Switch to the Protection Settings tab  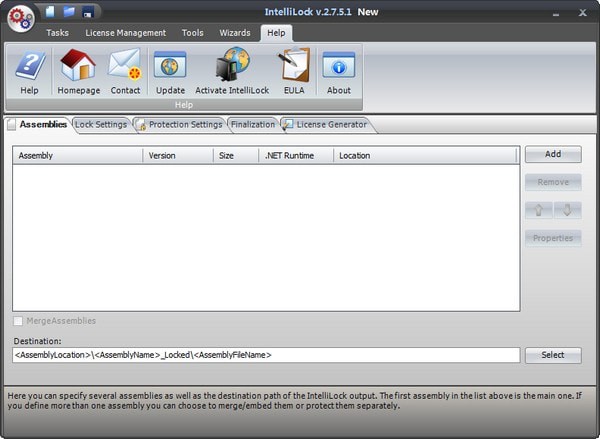tap(180, 125)
